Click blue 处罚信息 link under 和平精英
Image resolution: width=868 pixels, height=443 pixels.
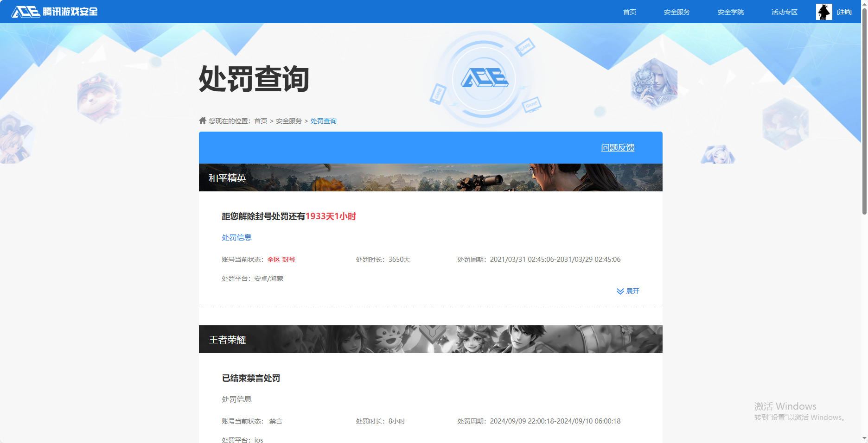click(x=236, y=238)
